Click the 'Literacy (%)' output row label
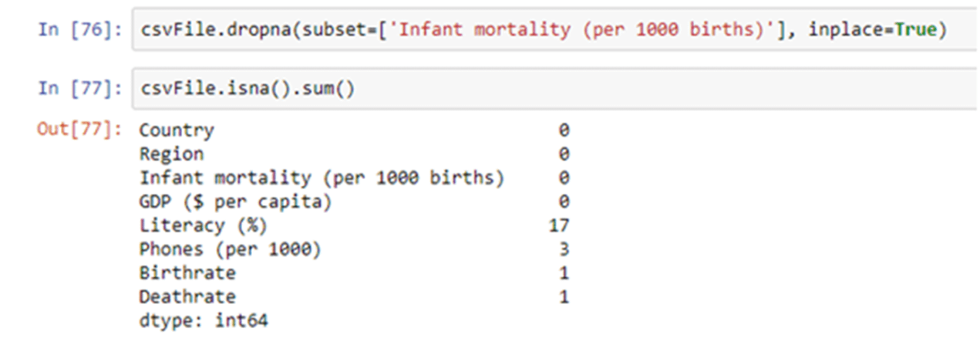The image size is (980, 355). (x=203, y=225)
